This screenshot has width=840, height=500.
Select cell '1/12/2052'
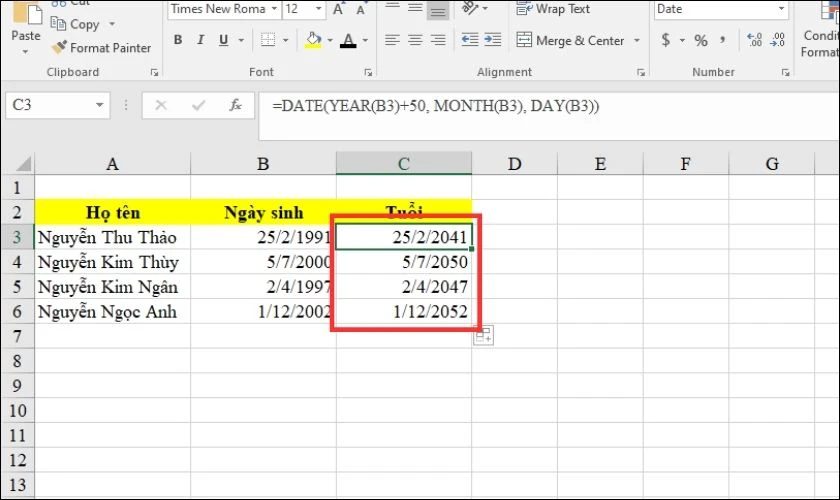point(404,311)
